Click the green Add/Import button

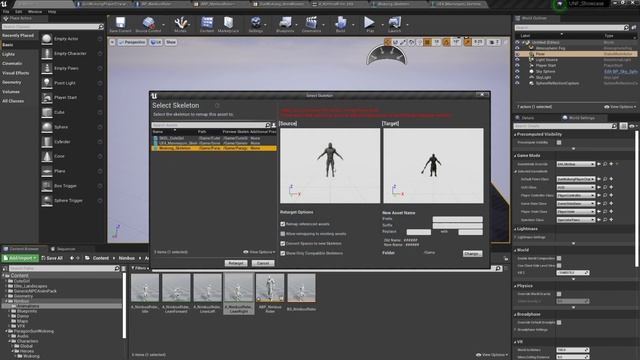tap(20, 258)
